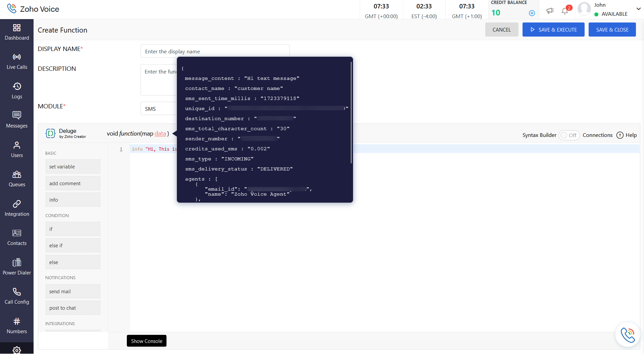Click the CANCEL button
The image size is (644, 354).
502,30
